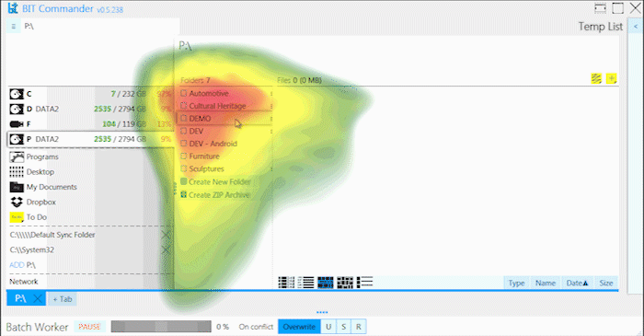Click the Batch Worker progress bar
644x336 pixels.
pyautogui.click(x=161, y=327)
